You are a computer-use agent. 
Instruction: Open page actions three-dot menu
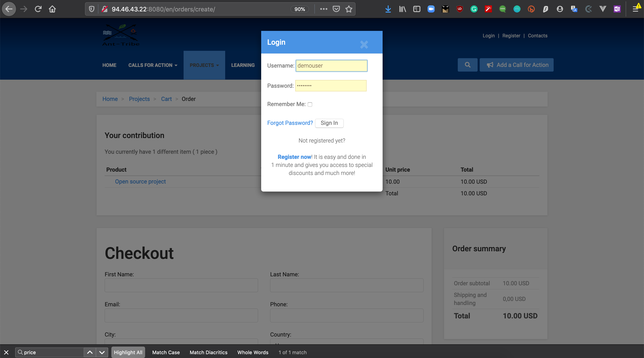click(x=324, y=9)
